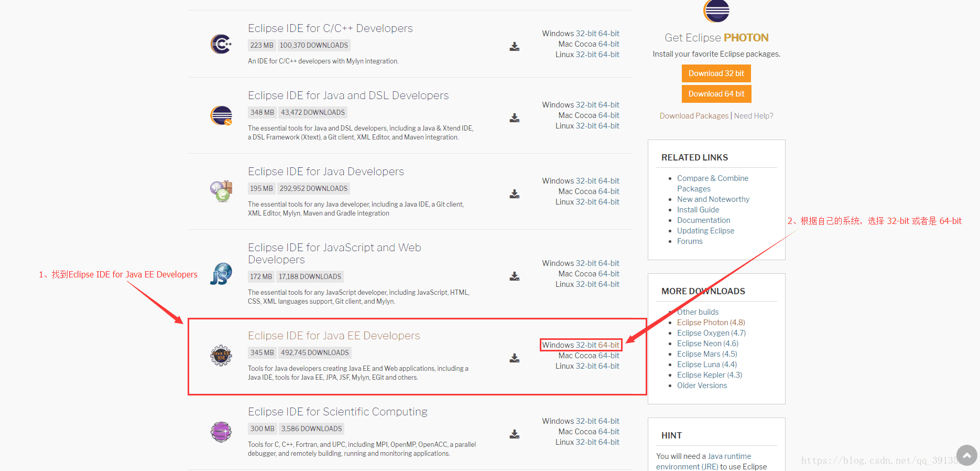Choose Windows 32-bit for Java and DSL Developers
This screenshot has height=471, width=980.
tap(586, 105)
